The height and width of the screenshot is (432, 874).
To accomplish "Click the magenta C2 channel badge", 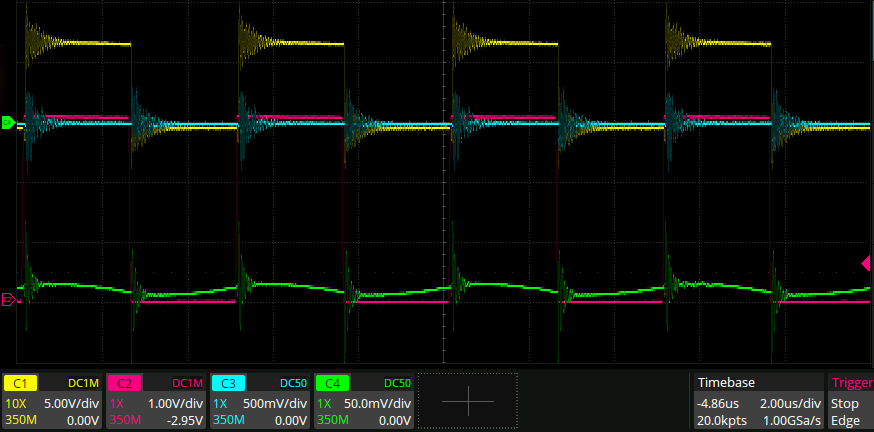I will pos(123,383).
